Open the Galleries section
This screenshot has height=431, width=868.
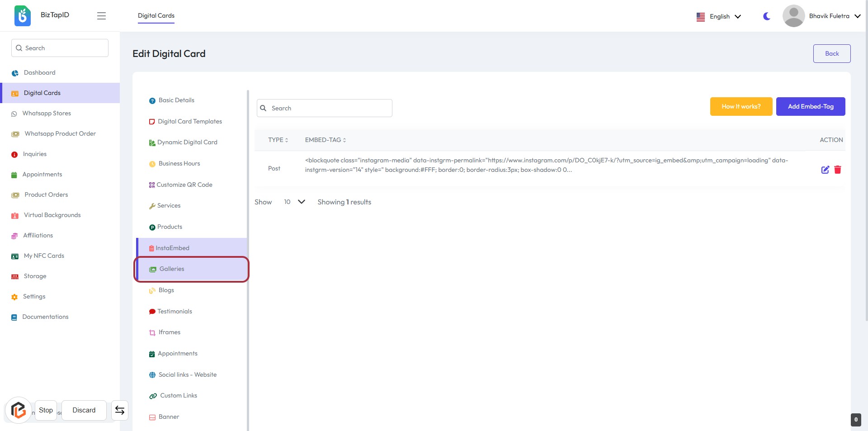tap(172, 269)
